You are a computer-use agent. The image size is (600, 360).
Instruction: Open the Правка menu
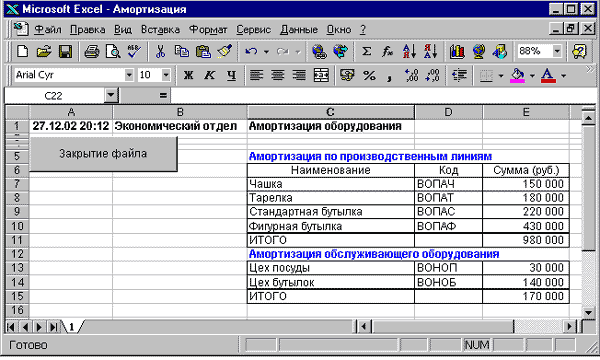tap(88, 29)
